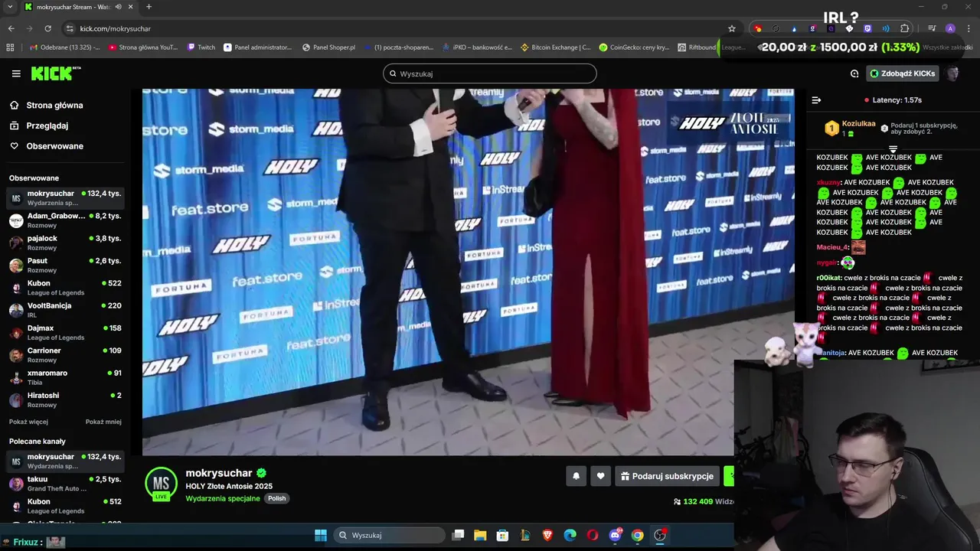Bookmark this page with star icon
This screenshot has width=980, height=551.
tap(731, 28)
